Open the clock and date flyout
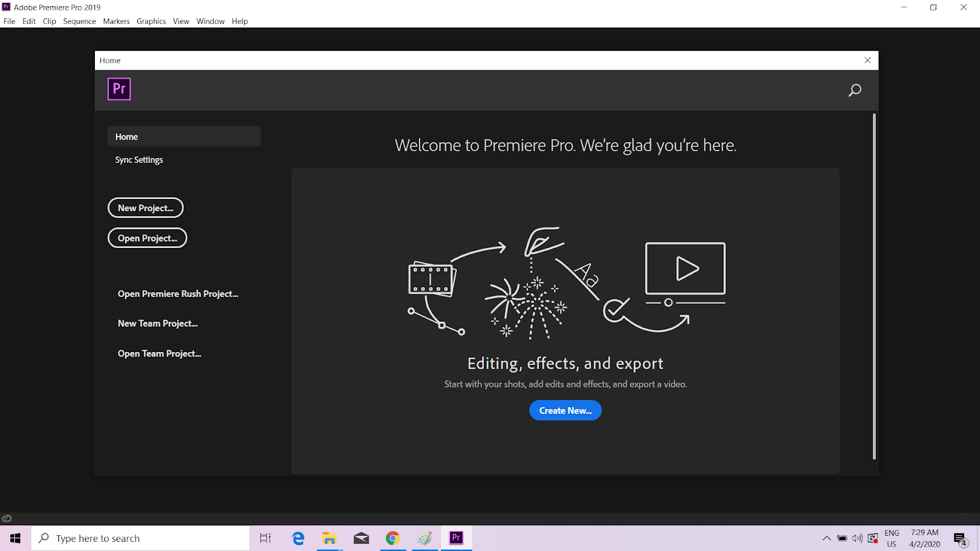Image resolution: width=980 pixels, height=551 pixels. (x=924, y=538)
